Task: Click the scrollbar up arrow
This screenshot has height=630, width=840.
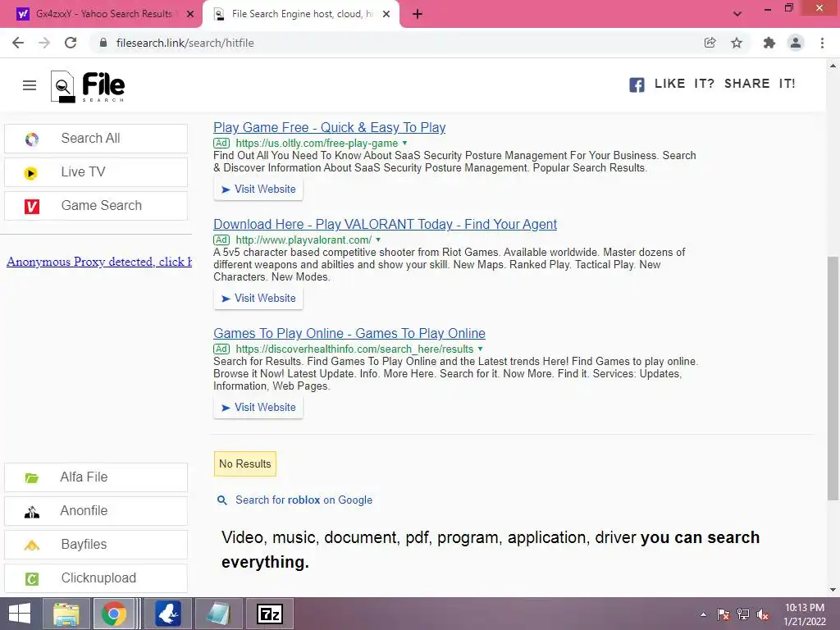Action: 833,66
